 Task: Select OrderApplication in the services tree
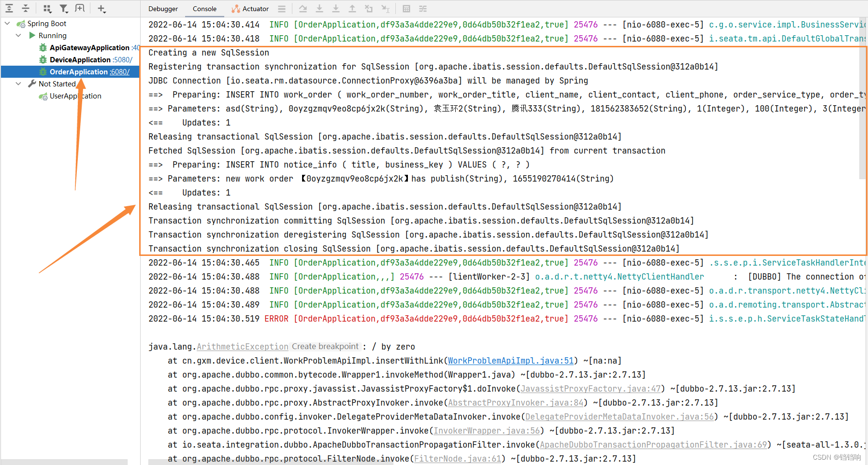pos(79,71)
